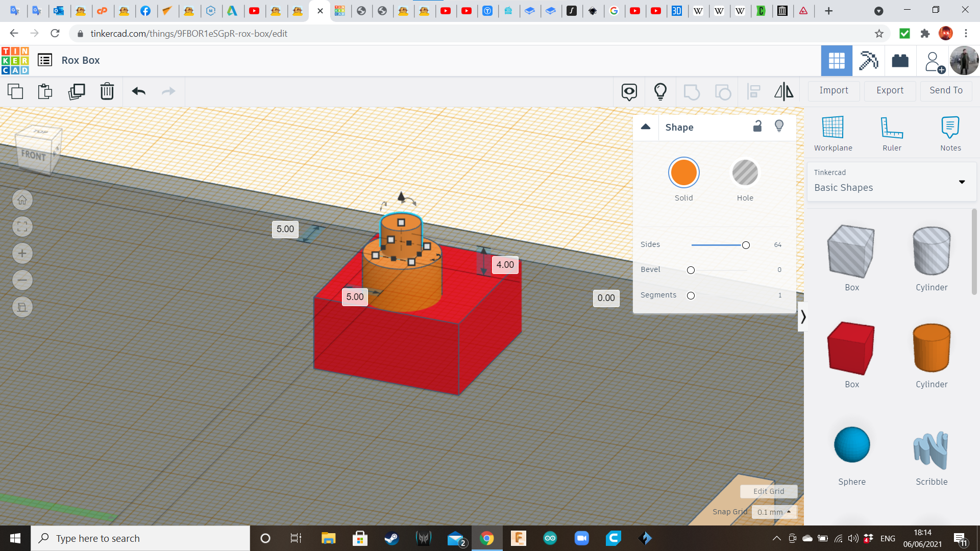
Task: Open the annotation Notes tool
Action: tap(950, 133)
